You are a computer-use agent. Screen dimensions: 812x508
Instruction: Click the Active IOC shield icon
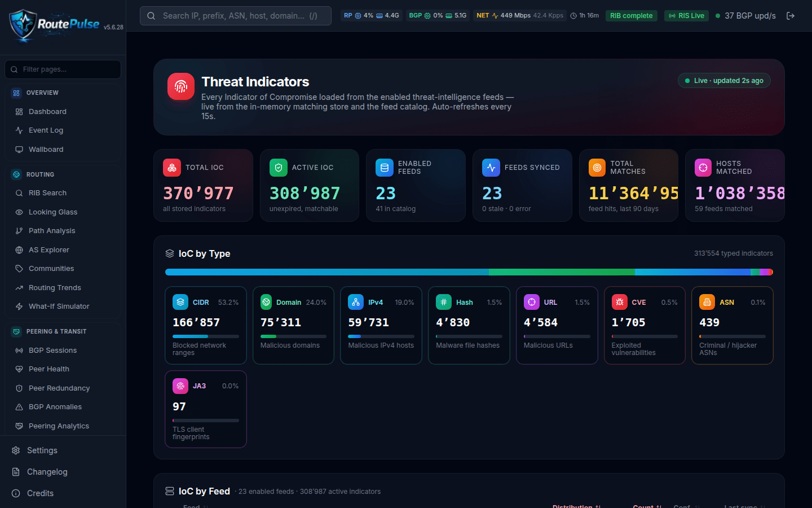pyautogui.click(x=279, y=168)
